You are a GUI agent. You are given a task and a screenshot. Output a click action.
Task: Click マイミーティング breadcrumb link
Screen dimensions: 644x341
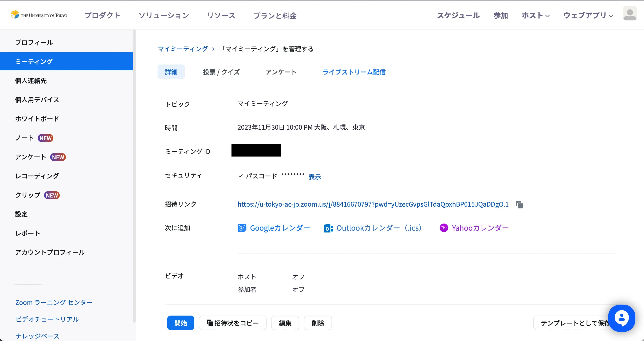(183, 49)
